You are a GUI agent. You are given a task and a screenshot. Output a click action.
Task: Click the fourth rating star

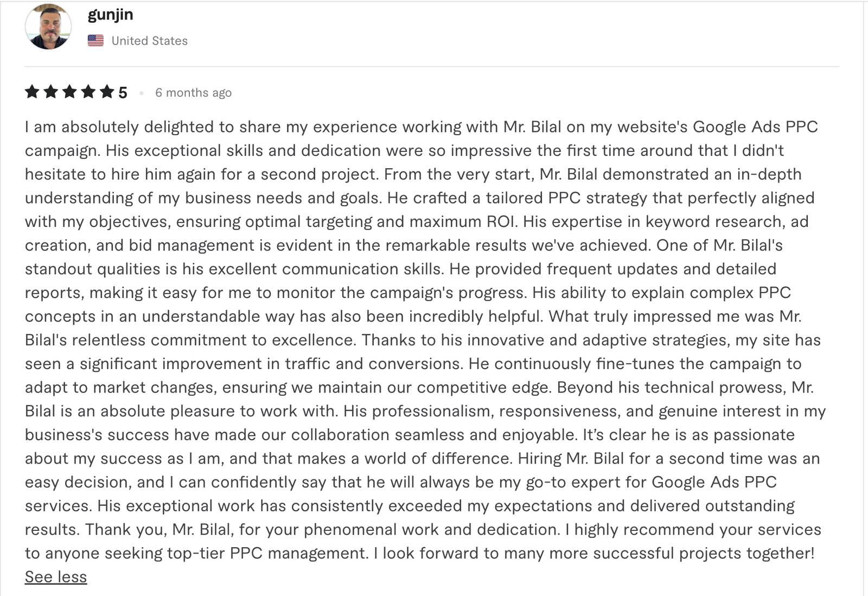pos(88,92)
